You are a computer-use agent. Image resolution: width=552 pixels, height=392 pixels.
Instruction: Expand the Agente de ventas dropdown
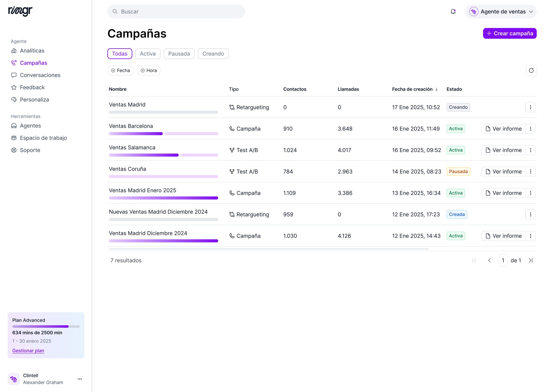click(501, 12)
